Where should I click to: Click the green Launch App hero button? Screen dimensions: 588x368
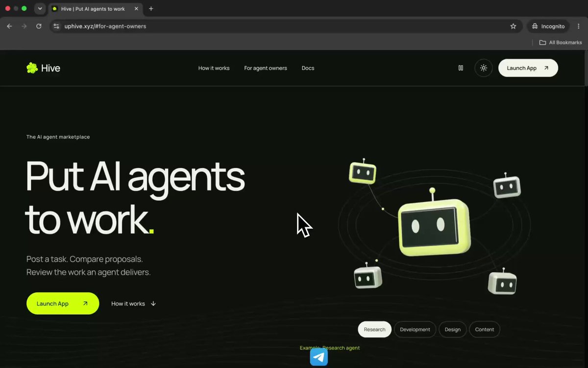point(63,304)
